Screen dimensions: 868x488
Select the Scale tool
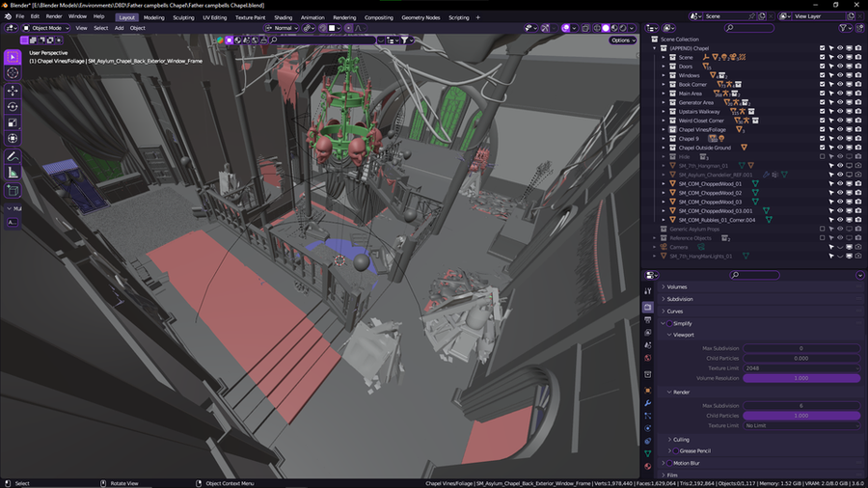[x=13, y=122]
